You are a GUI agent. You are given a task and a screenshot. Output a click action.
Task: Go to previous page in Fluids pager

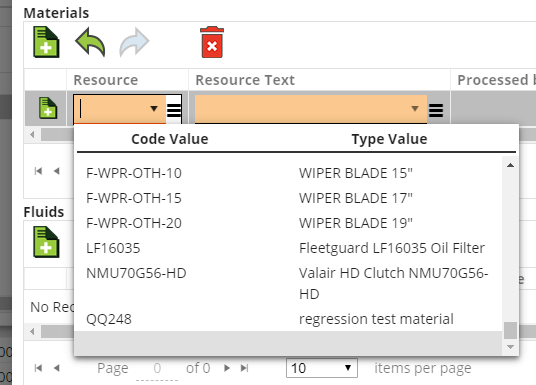pyautogui.click(x=57, y=368)
